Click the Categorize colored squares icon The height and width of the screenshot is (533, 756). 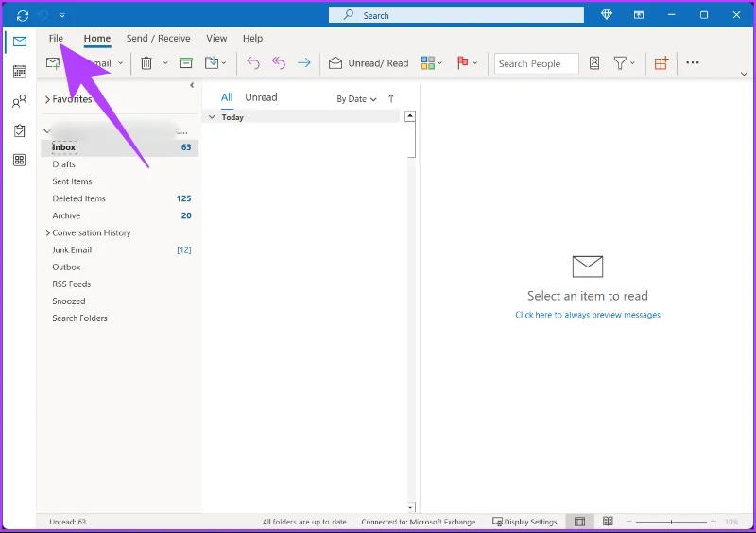(428, 63)
